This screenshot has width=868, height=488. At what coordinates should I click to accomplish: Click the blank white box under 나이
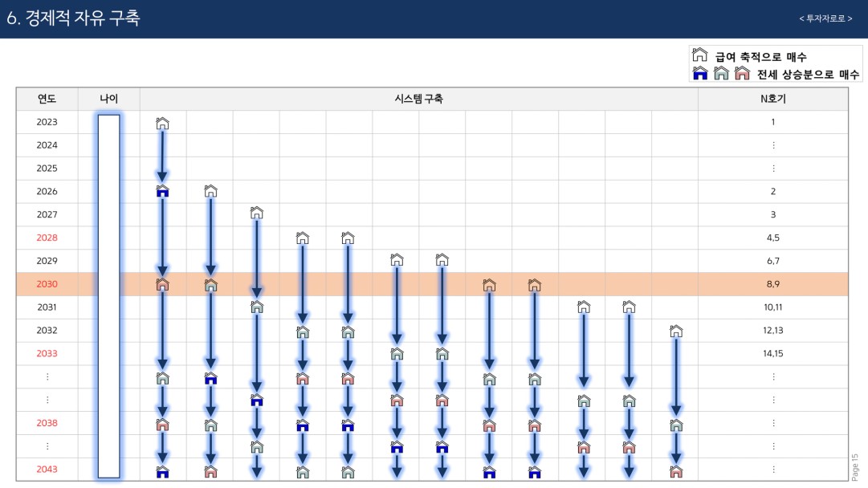pyautogui.click(x=109, y=296)
